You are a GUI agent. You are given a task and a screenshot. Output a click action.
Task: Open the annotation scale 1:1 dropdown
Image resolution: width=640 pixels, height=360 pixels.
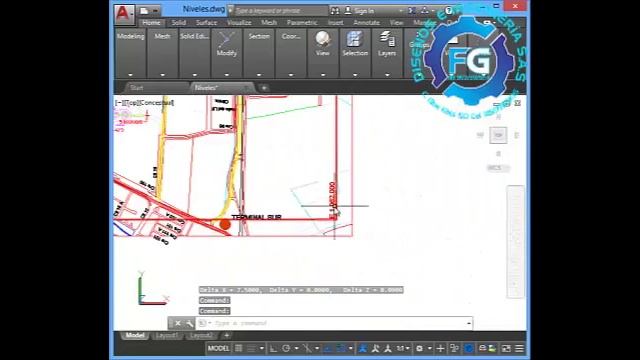coord(403,348)
